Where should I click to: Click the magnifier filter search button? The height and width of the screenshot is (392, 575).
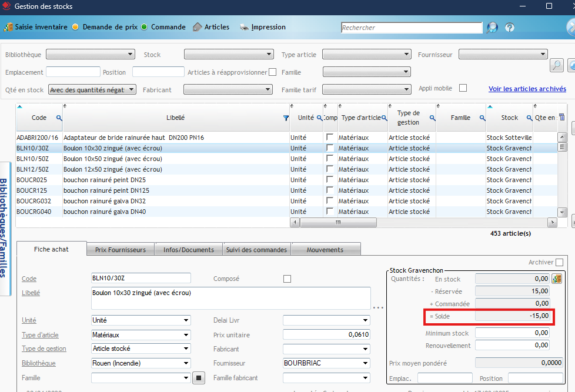(556, 65)
